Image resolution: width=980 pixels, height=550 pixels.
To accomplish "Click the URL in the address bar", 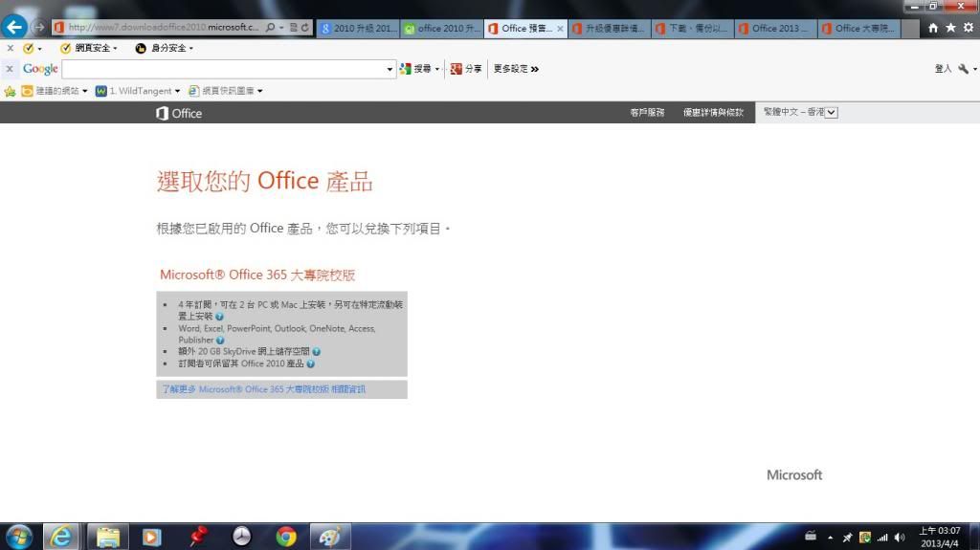I will pyautogui.click(x=163, y=28).
